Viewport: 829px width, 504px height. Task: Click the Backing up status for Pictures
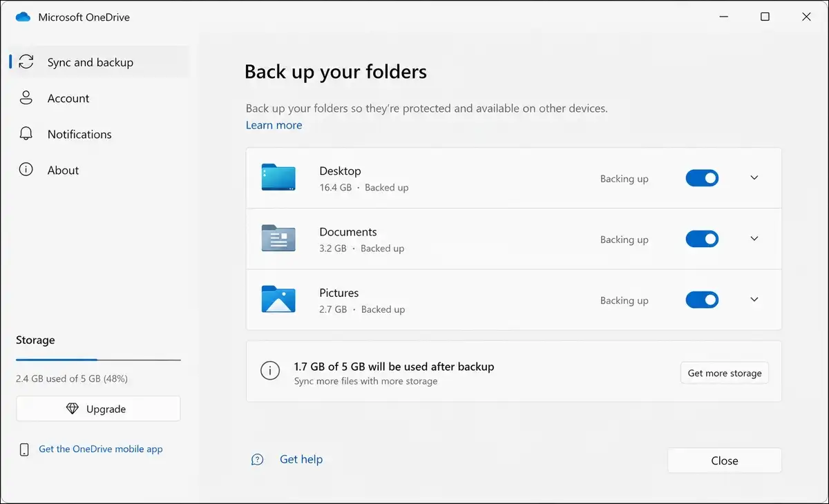click(625, 300)
